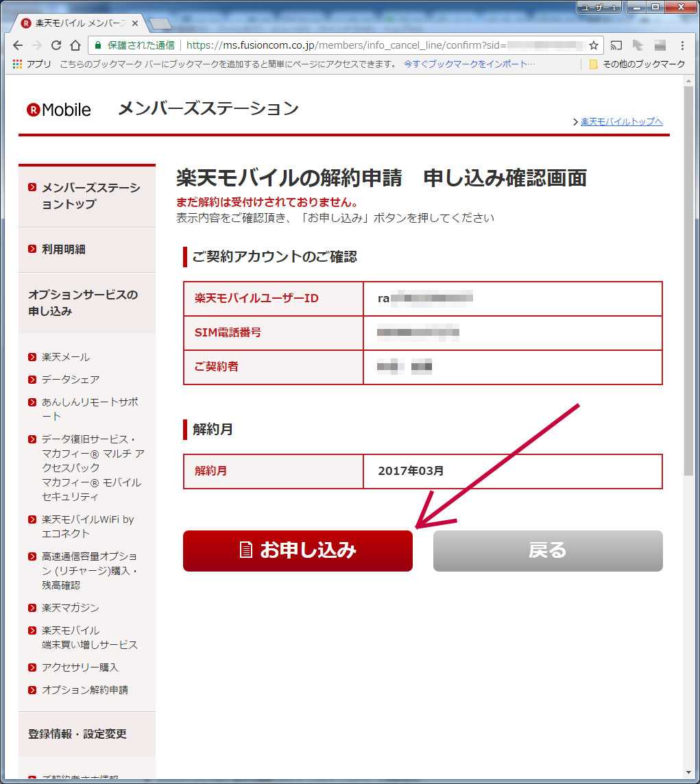
Task: Open the アプリ apps grid icon
Action: [x=18, y=64]
